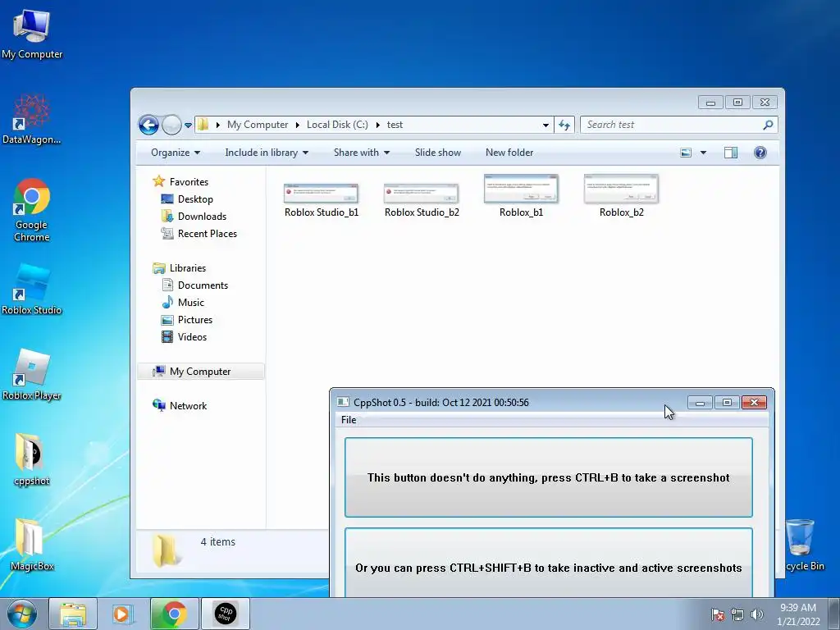This screenshot has height=630, width=840.
Task: Open the My Computer desktop icon
Action: (x=32, y=34)
